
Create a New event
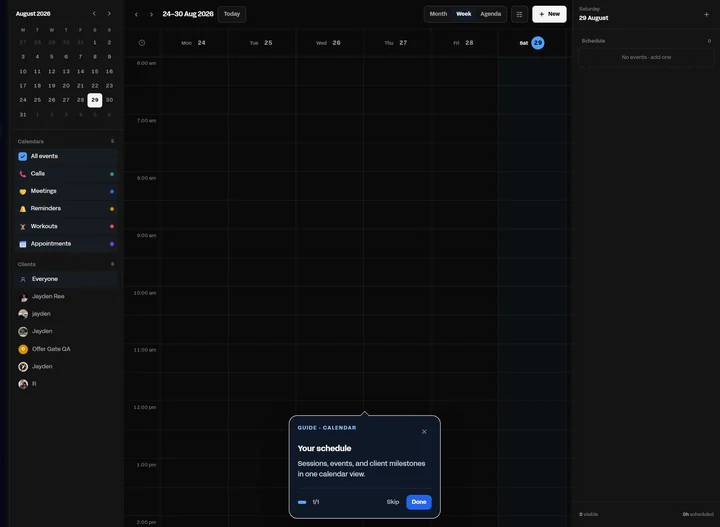[549, 14]
